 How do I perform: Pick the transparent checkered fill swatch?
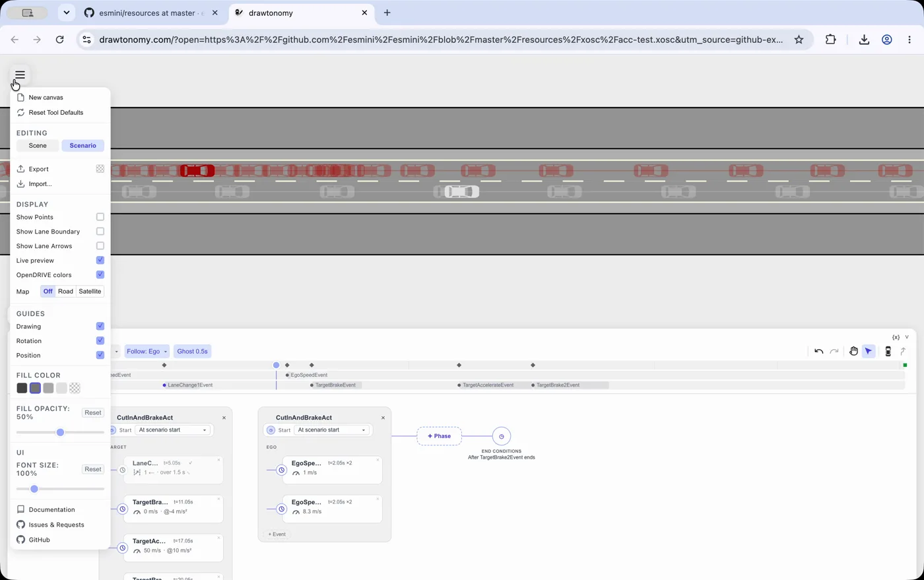click(x=75, y=389)
